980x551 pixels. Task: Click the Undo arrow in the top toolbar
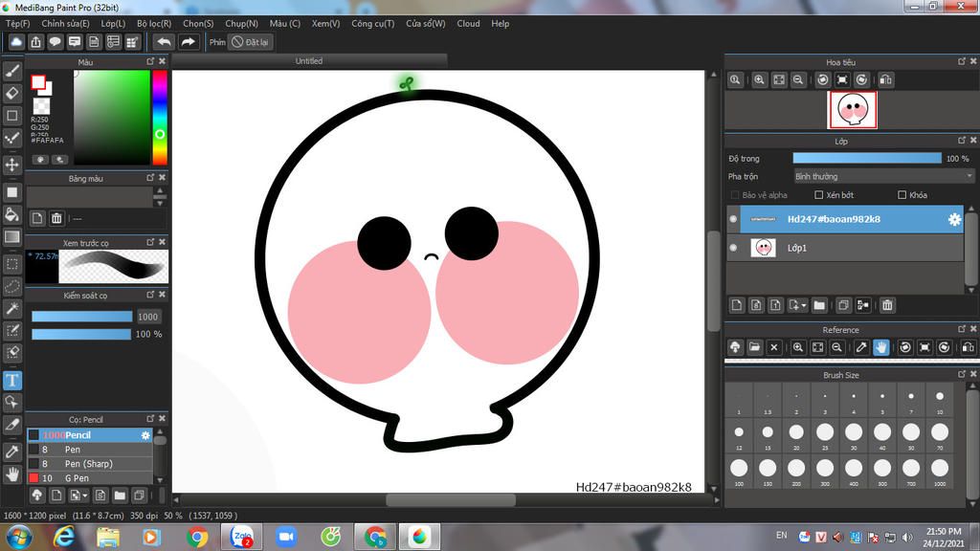coord(164,42)
